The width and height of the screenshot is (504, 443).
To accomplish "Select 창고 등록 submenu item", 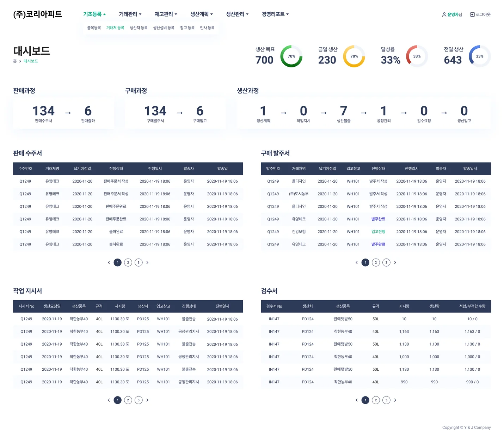I will [187, 28].
